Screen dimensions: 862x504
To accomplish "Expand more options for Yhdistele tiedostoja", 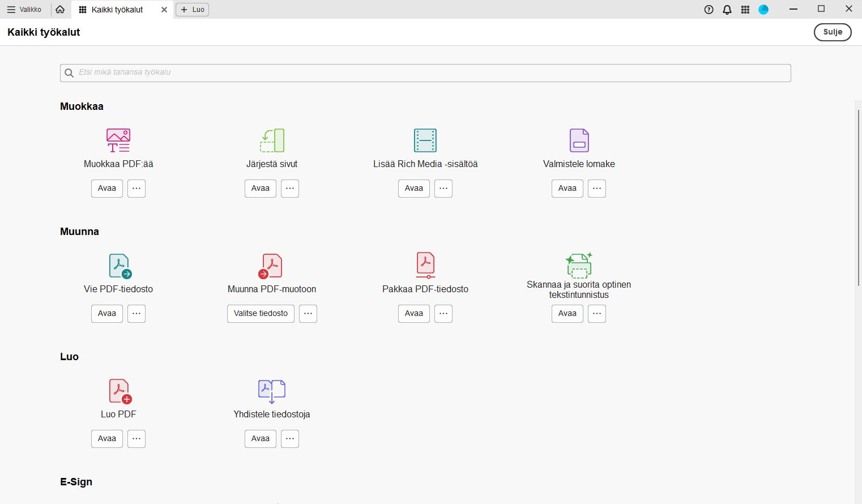I will [290, 439].
